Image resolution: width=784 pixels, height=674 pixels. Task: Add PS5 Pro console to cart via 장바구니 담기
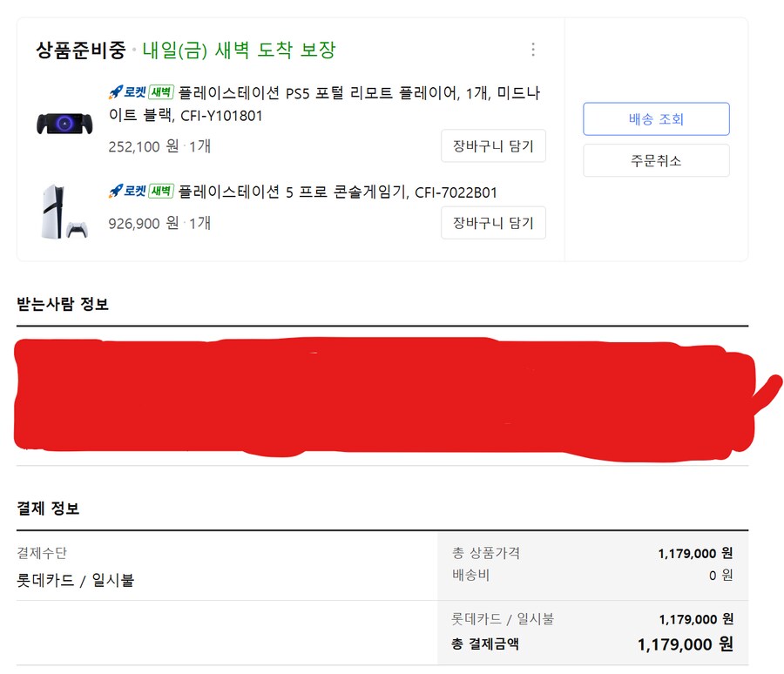coord(493,223)
